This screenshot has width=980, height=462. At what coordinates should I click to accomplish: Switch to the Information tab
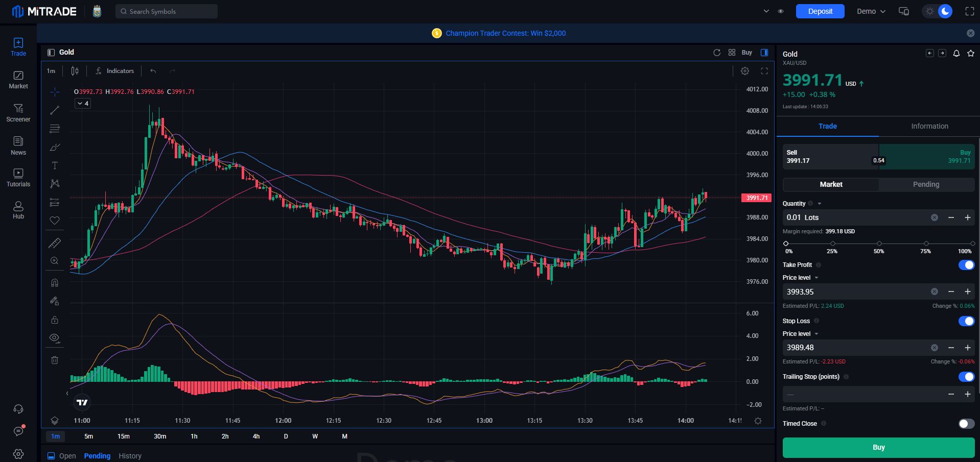tap(929, 126)
